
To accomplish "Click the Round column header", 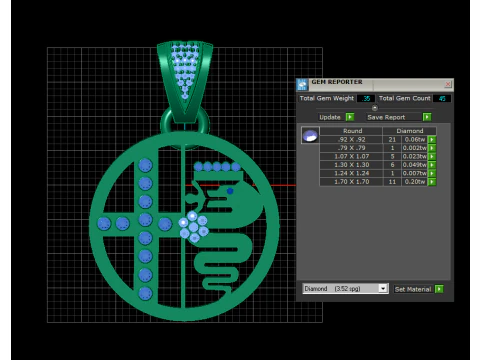I will tap(351, 131).
